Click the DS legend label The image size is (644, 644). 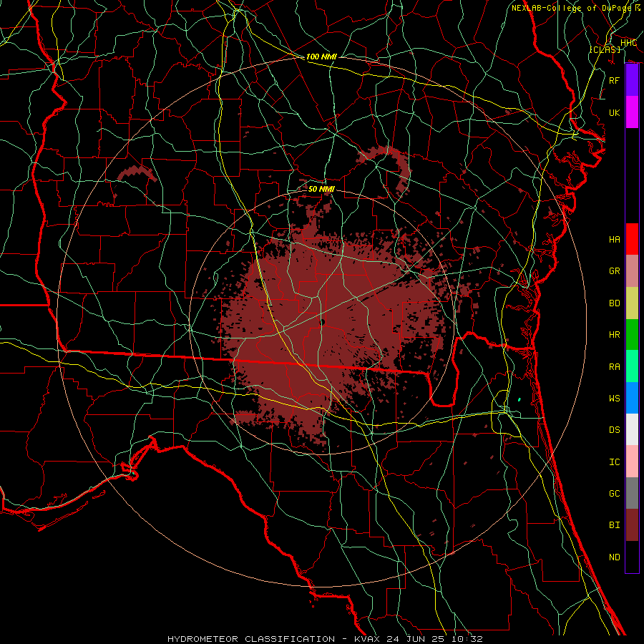614,430
